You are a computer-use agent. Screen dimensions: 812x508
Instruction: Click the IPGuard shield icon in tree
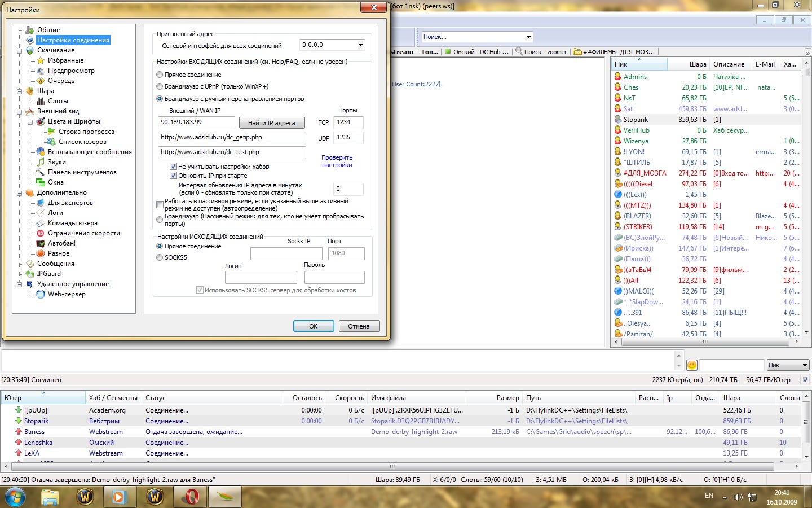coord(30,274)
